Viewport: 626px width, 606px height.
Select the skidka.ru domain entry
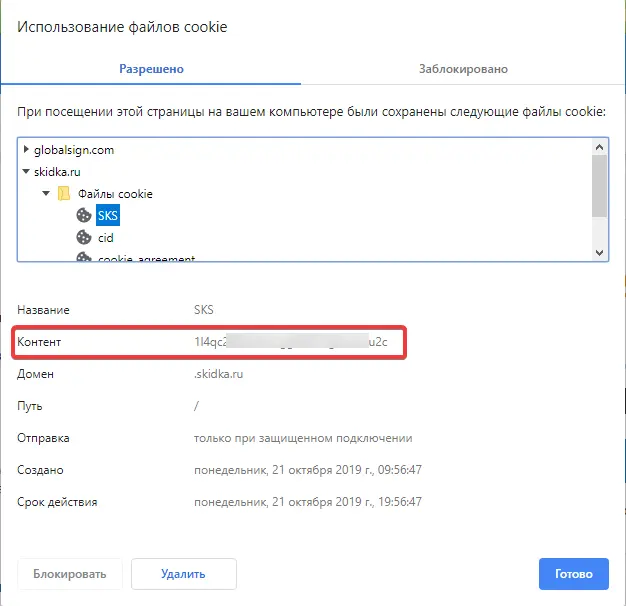click(x=57, y=172)
